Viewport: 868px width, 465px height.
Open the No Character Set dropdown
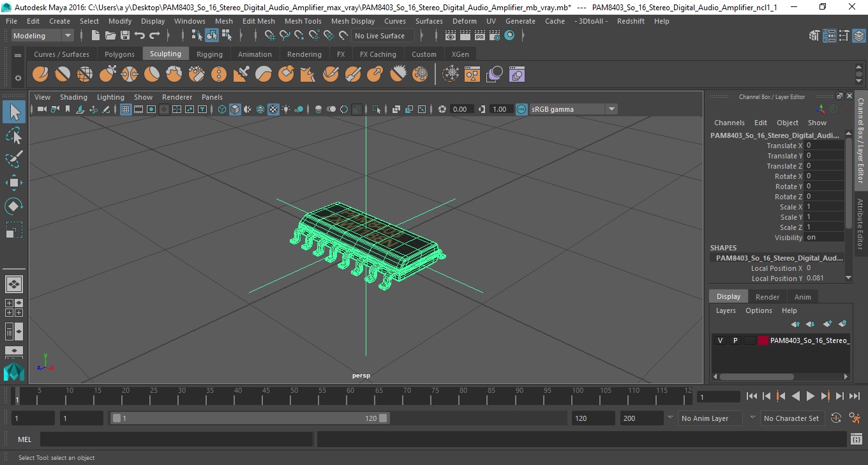pyautogui.click(x=791, y=418)
